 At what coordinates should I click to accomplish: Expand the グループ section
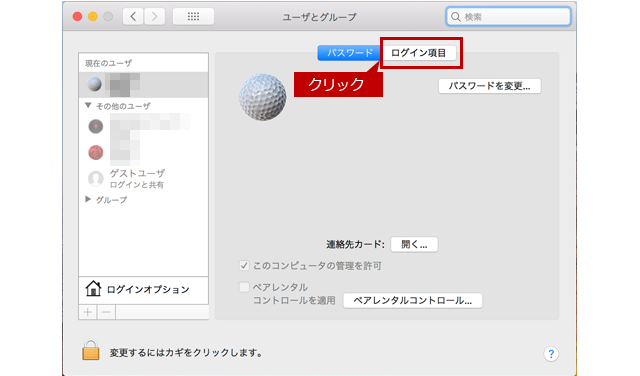click(88, 199)
